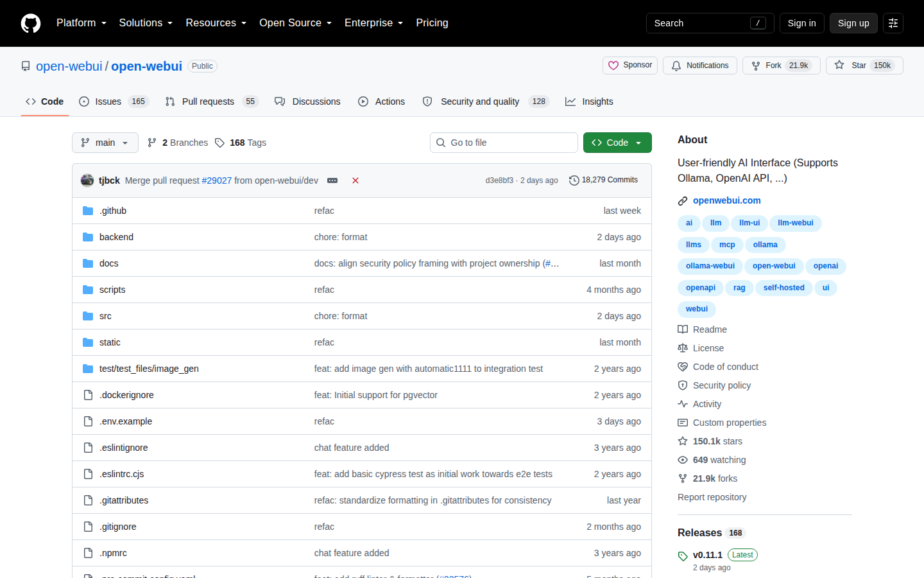Click the GitHub logo home icon
Image resolution: width=924 pixels, height=578 pixels.
(31, 23)
